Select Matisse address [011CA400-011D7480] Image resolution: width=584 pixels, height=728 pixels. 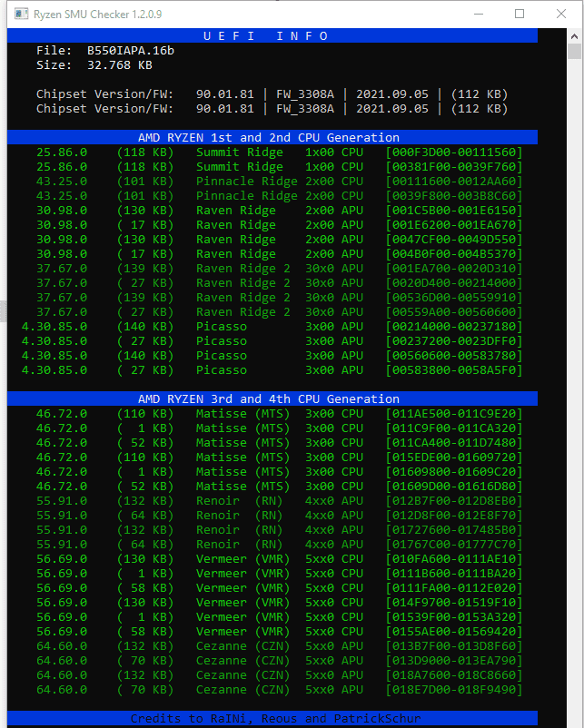[454, 443]
